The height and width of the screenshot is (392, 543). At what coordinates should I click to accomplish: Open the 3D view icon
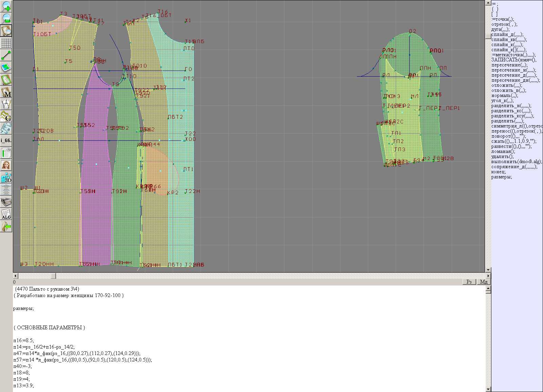pos(6,177)
